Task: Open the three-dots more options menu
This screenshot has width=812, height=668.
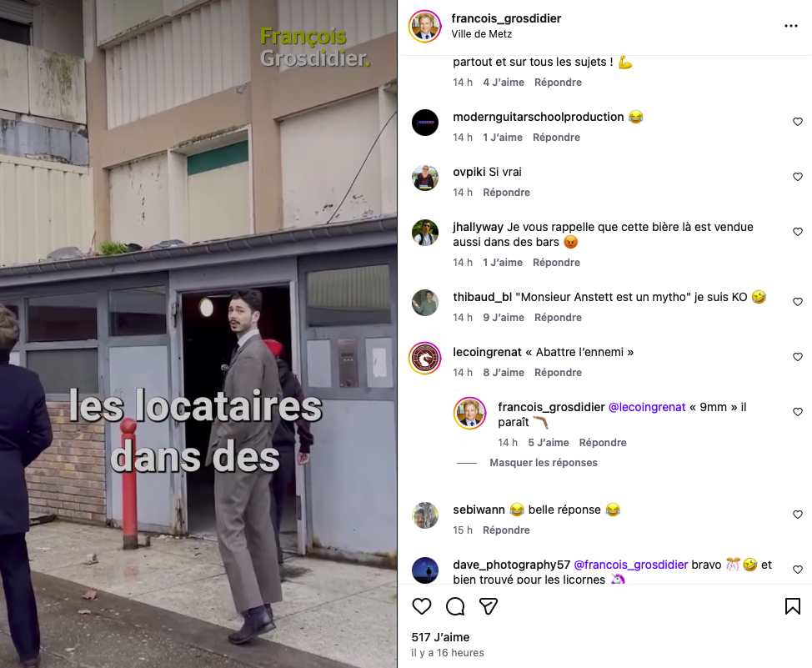Action: coord(791,26)
